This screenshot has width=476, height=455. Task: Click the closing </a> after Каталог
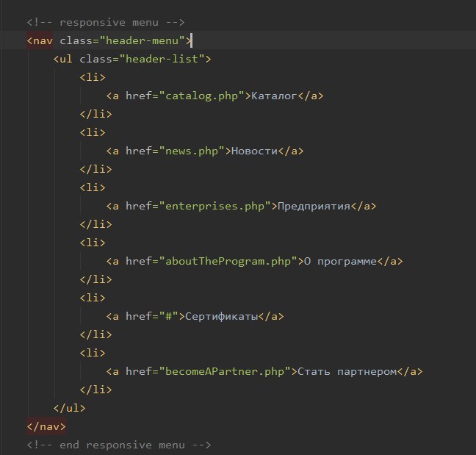(311, 96)
